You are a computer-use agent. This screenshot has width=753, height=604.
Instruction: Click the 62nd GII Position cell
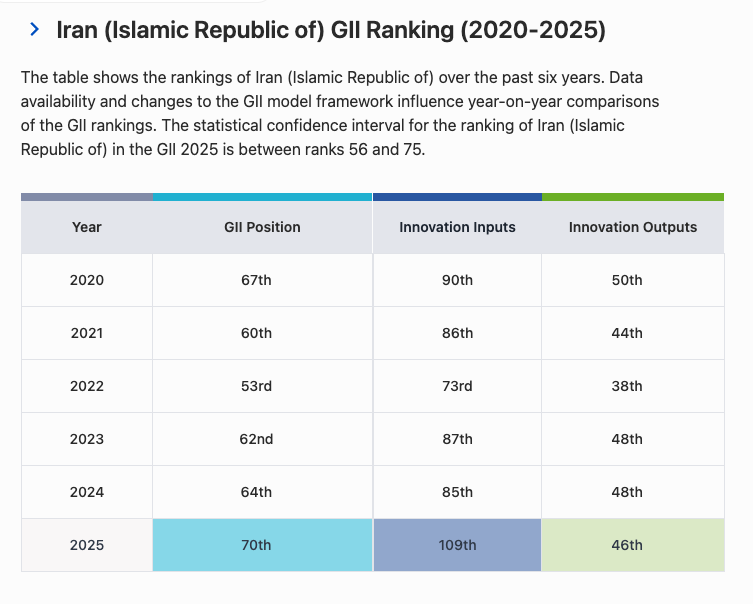coord(262,439)
